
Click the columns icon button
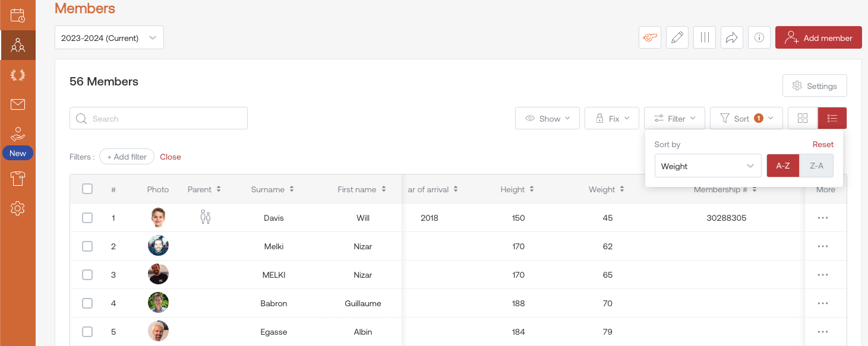coord(705,37)
